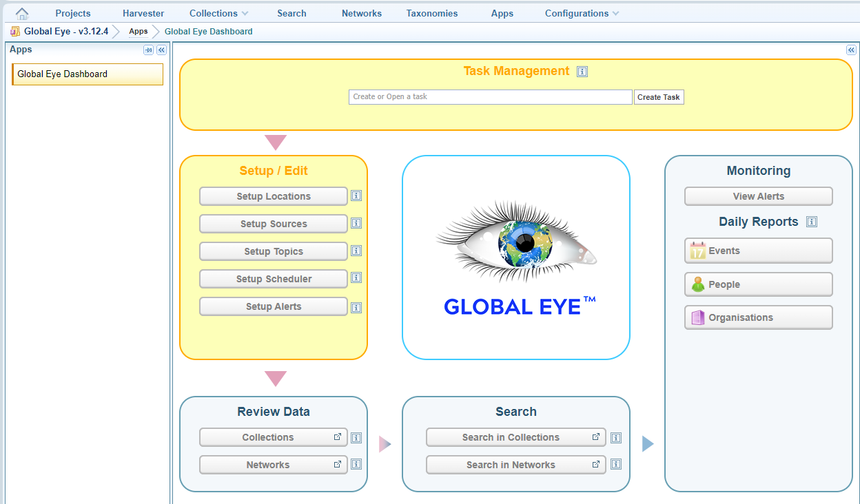
Task: Click the Home icon in top navigation
Action: point(22,13)
